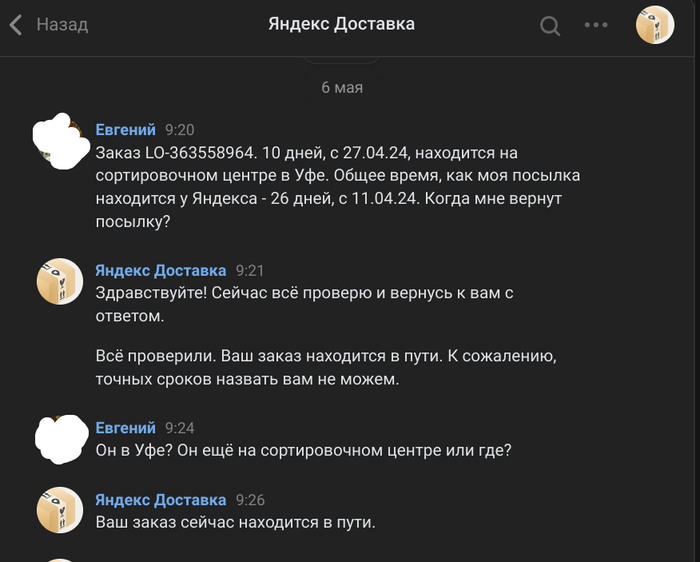Select the message 'Он в Уфе?'
This screenshot has width=700, height=562.
pyautogui.click(x=303, y=450)
